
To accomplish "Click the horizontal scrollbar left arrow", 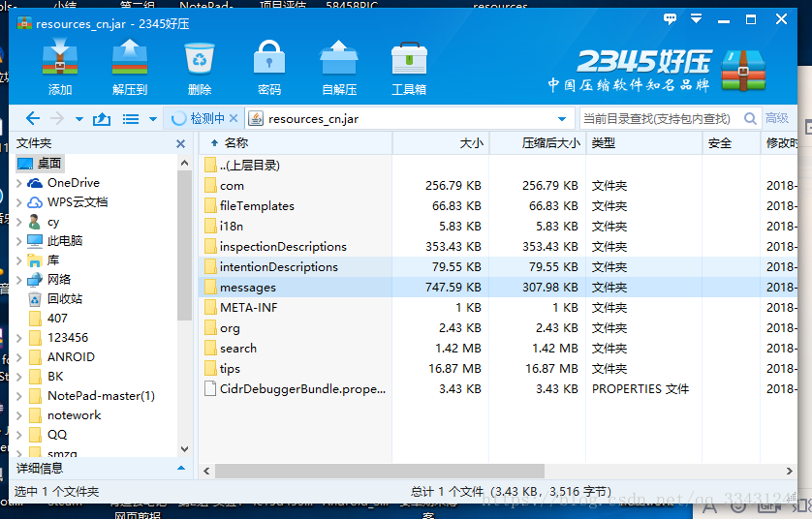I will tap(206, 471).
